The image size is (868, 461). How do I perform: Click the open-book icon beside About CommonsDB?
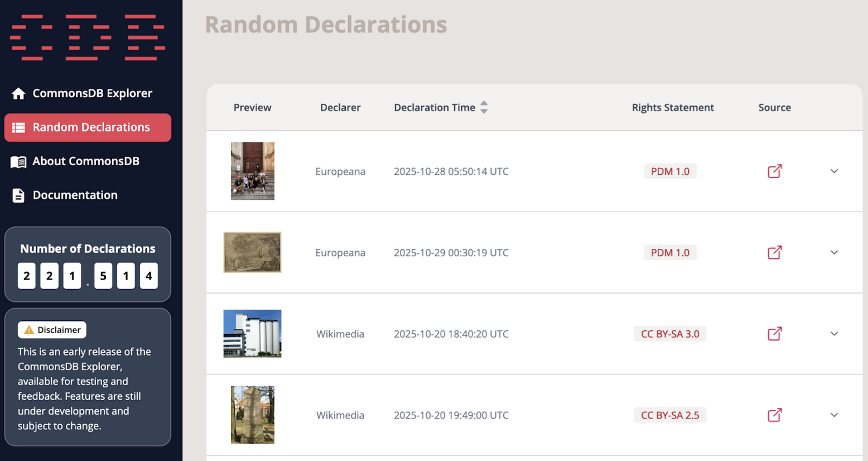[x=18, y=162]
